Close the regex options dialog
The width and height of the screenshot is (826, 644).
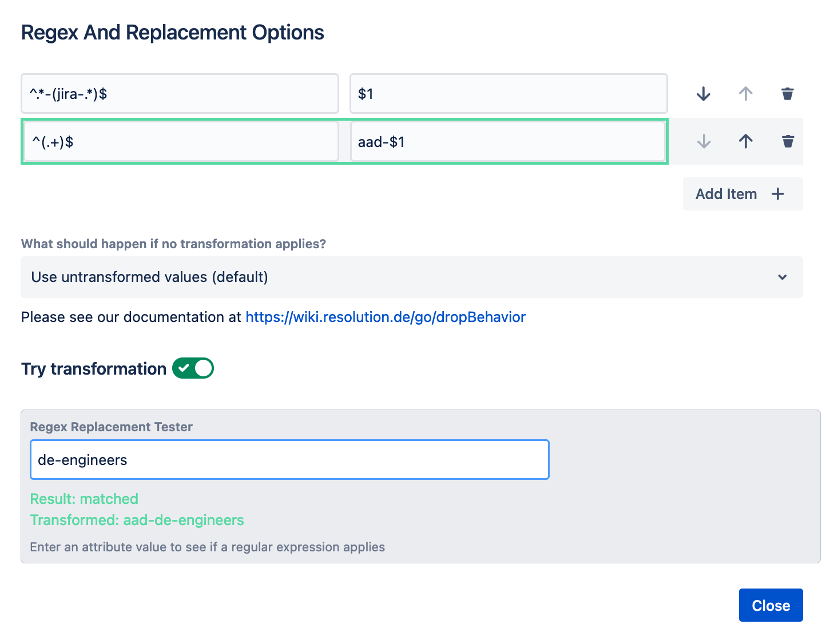click(x=771, y=605)
